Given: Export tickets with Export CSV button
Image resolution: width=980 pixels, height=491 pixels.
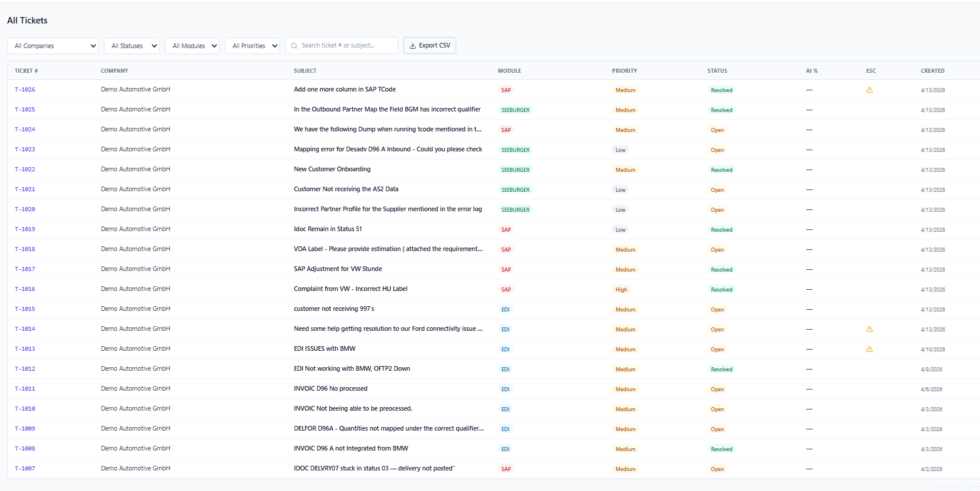Looking at the screenshot, I should (430, 46).
